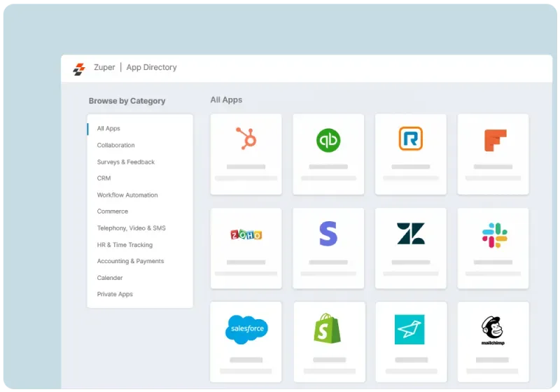Viewport: 560px width, 392px height.
Task: Browse HR & Time Tracking apps
Action: click(125, 245)
